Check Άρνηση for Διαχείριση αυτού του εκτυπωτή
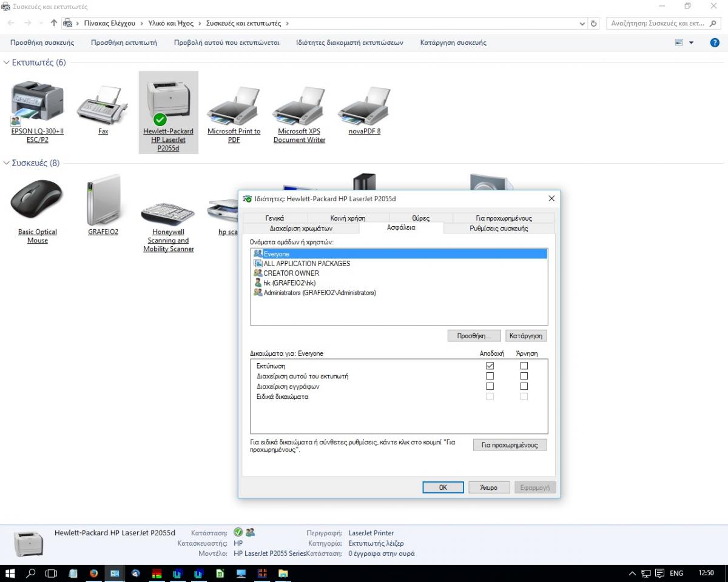Screen dimensions: 728x582 (524, 376)
